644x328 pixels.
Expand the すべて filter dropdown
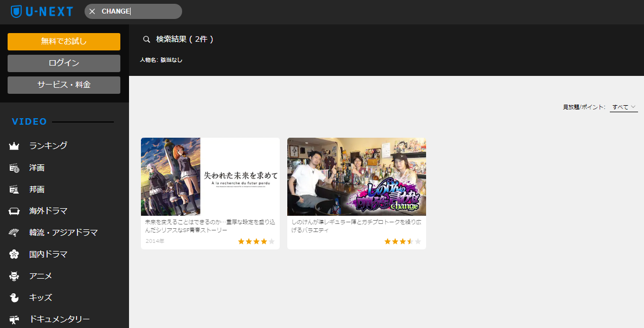click(623, 107)
